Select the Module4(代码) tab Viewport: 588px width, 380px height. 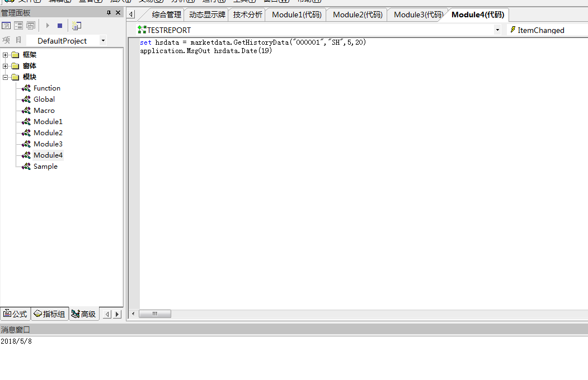click(478, 15)
